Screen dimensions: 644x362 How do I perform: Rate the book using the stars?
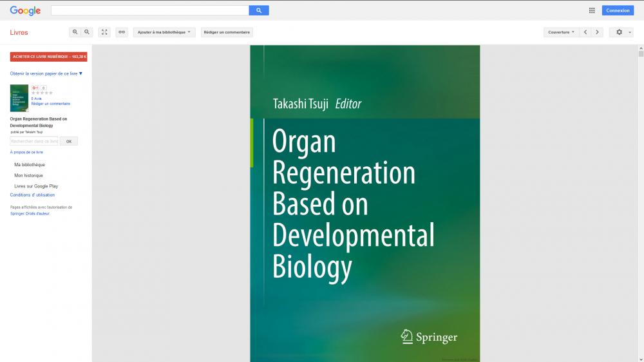coord(42,93)
